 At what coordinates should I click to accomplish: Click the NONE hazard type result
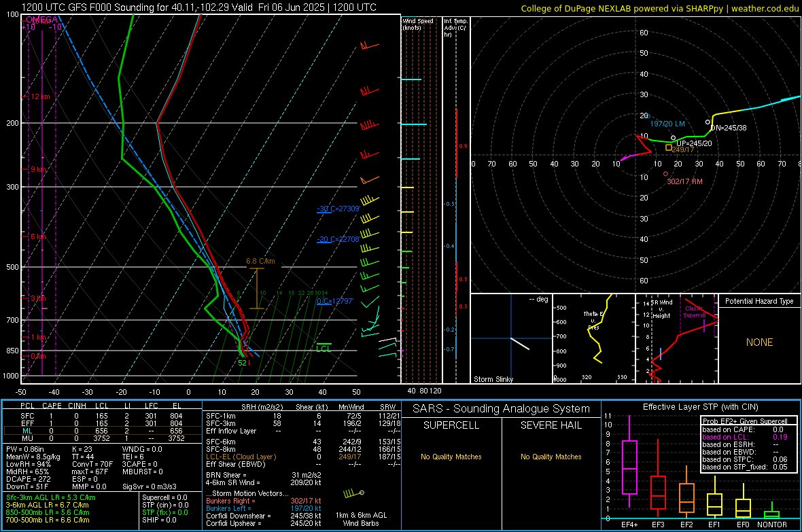(x=759, y=342)
